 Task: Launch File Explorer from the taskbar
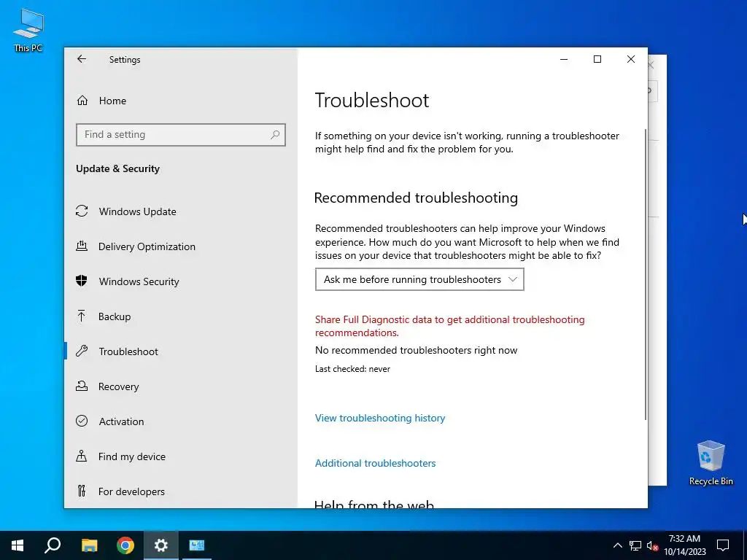89,545
